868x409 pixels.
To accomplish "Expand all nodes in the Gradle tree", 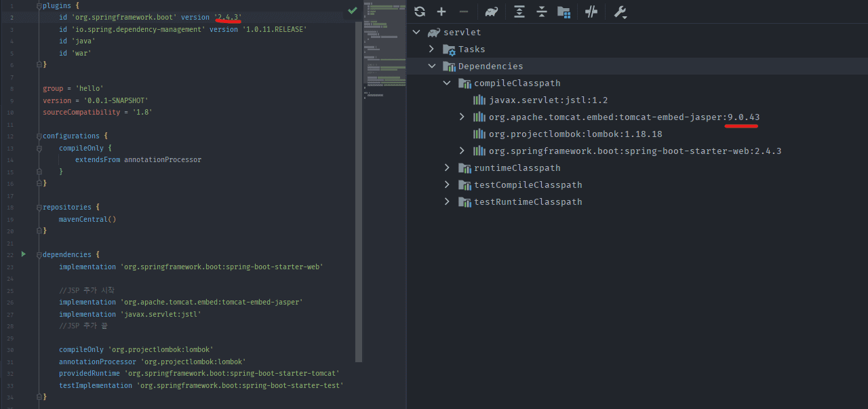I will [519, 11].
